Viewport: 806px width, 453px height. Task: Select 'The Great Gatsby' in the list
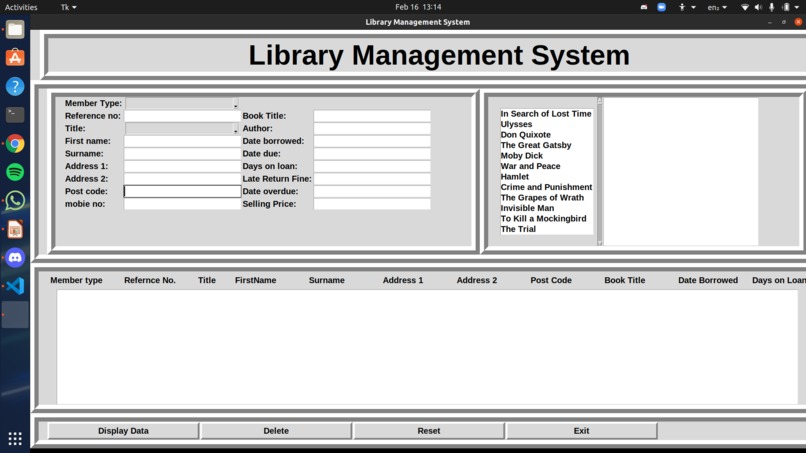coord(536,145)
